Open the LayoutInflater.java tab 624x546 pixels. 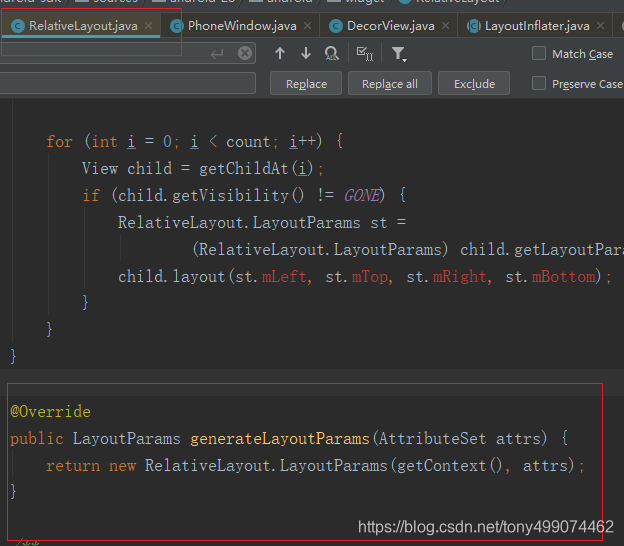tap(537, 26)
